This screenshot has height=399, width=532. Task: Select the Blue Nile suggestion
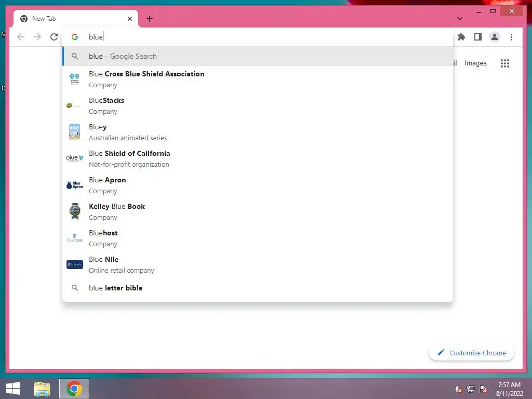tap(258, 264)
